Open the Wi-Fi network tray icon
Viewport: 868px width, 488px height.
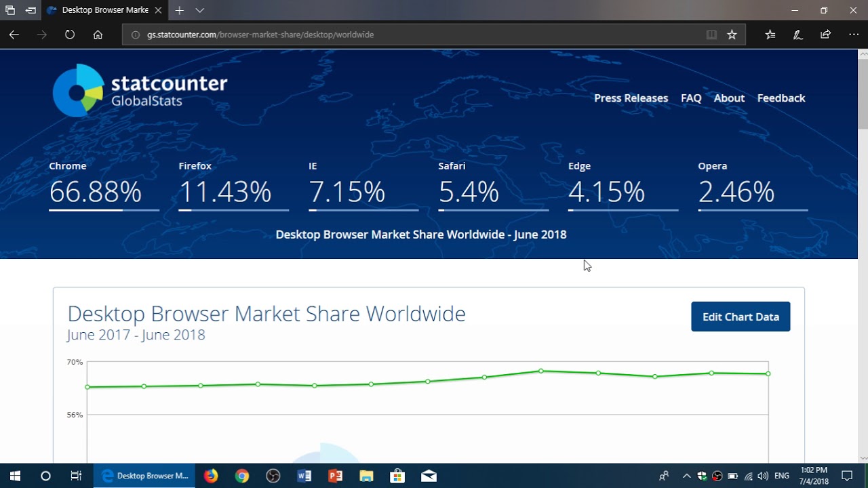coord(748,476)
